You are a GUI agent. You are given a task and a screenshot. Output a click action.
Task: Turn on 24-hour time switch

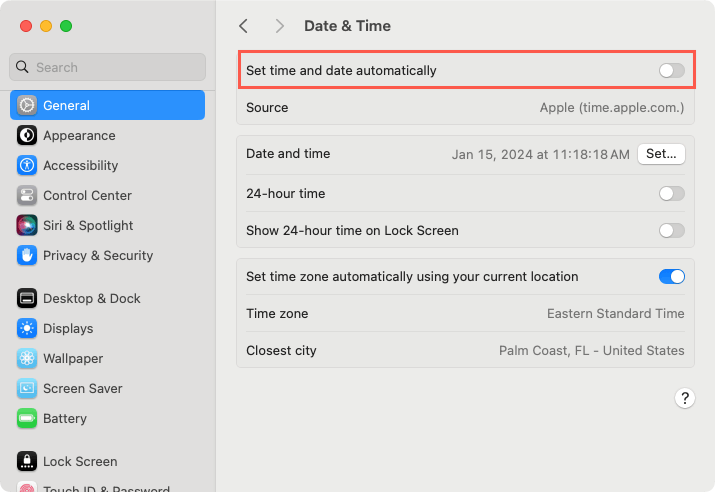click(672, 194)
